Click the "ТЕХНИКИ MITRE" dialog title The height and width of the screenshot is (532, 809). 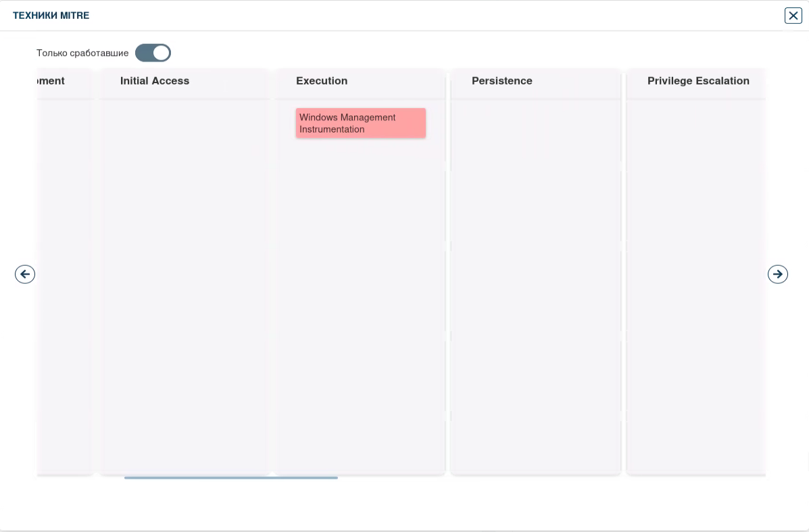(51, 16)
